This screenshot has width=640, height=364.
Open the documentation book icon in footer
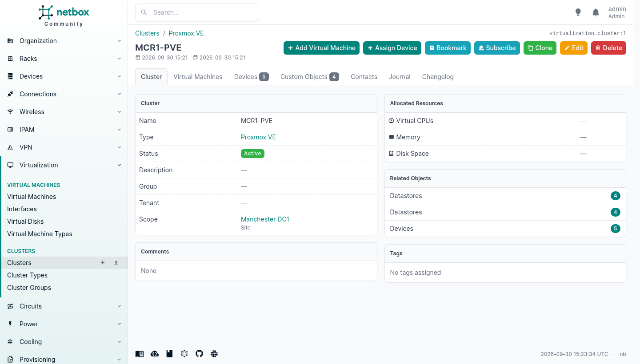[x=140, y=354]
